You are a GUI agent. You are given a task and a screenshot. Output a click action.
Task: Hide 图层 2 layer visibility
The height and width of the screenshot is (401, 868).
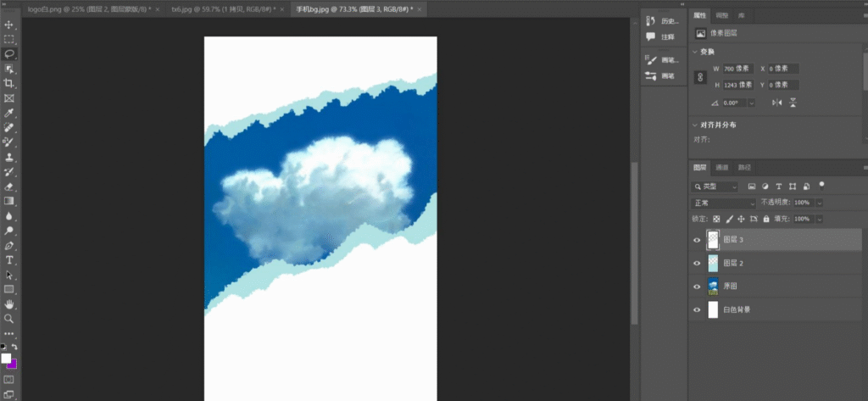tap(697, 263)
